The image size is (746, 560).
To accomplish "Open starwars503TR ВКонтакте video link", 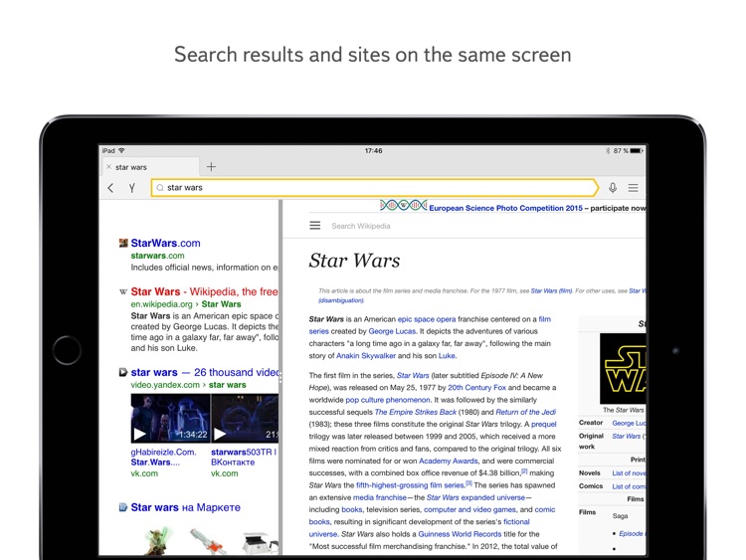I will click(x=244, y=458).
